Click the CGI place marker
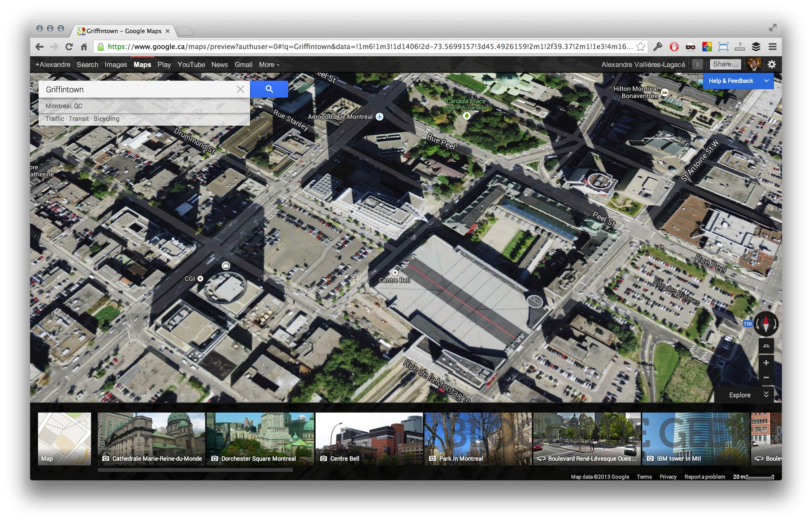 pos(200,279)
